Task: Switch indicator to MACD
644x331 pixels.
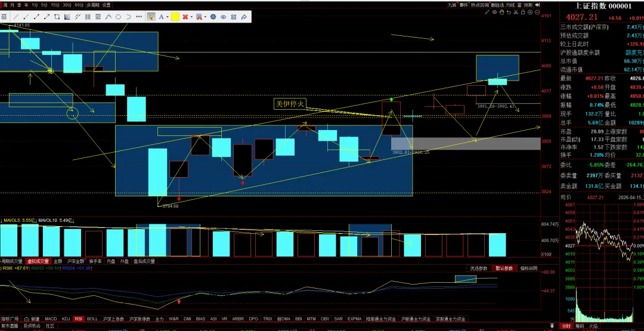Action: point(51,318)
